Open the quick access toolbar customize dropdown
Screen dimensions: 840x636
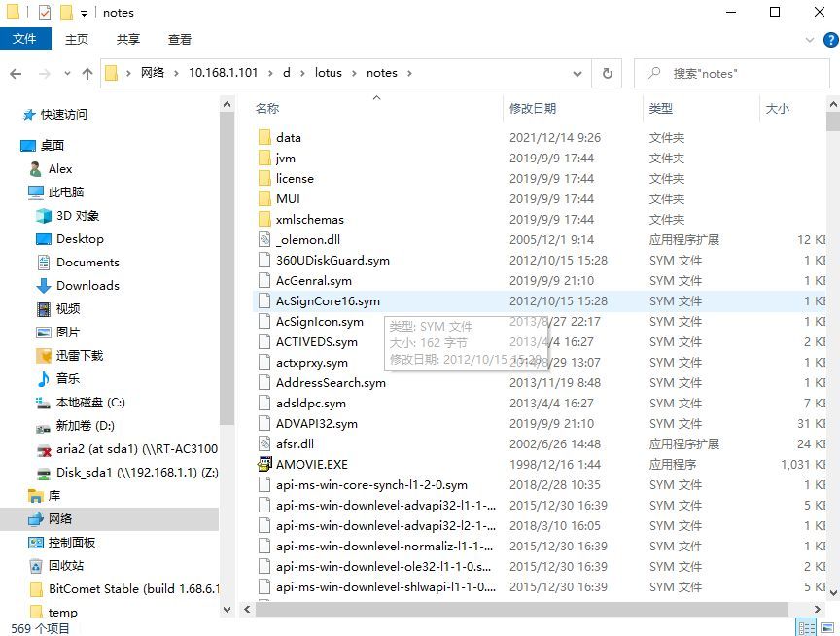pos(85,14)
